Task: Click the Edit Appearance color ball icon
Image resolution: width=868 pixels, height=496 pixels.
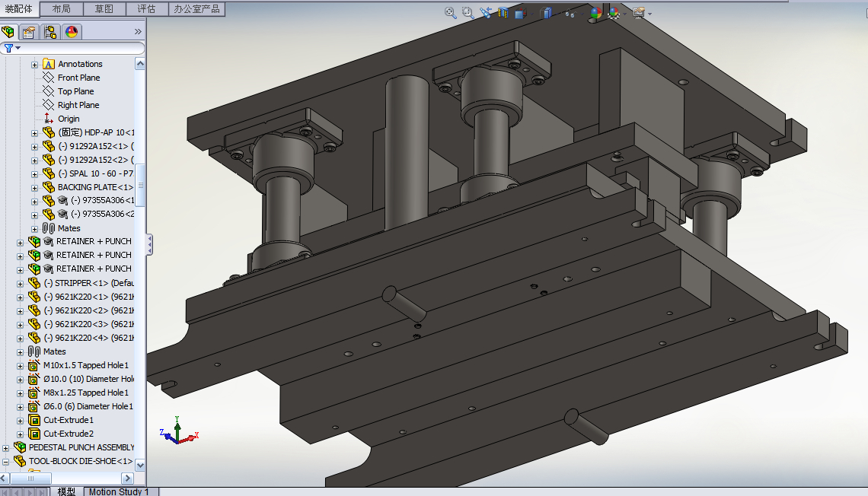Action: 595,13
